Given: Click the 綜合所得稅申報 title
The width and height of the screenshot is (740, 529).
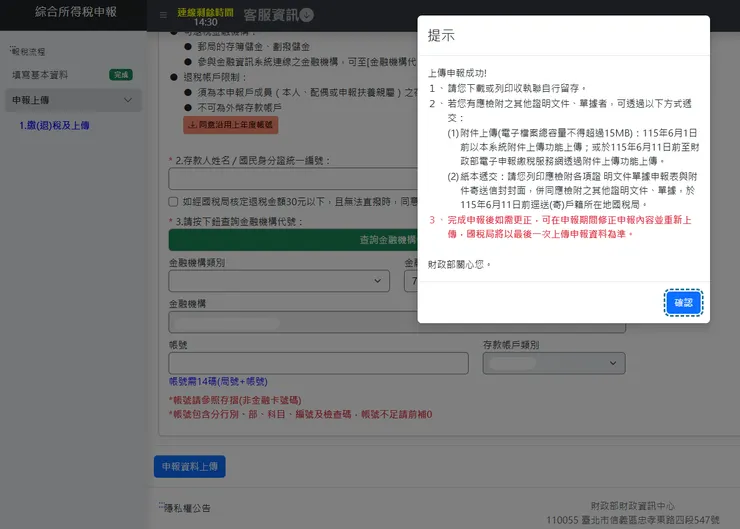Looking at the screenshot, I should [x=76, y=12].
